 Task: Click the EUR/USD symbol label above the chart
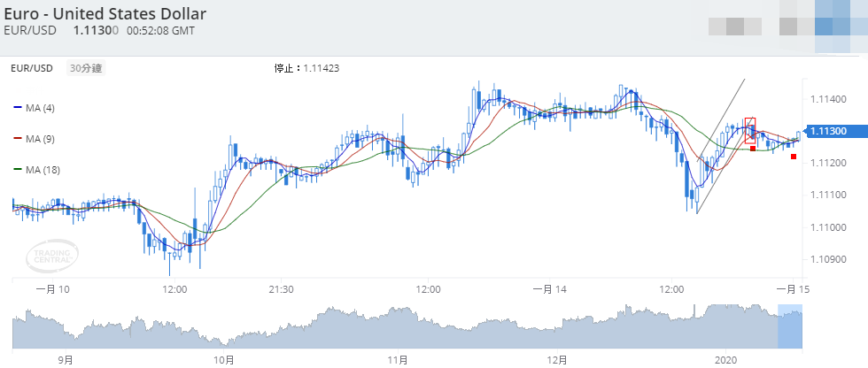pyautogui.click(x=31, y=68)
